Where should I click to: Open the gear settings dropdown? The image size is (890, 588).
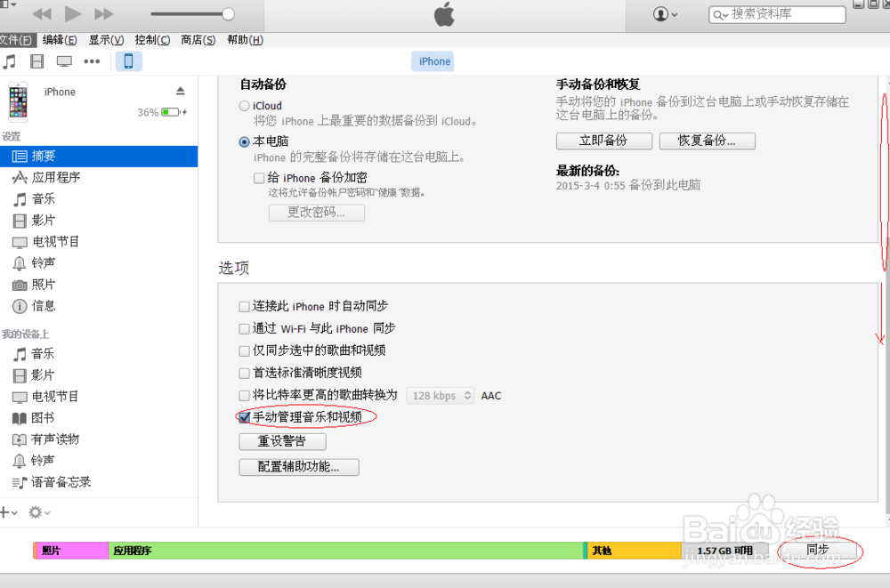coord(39,512)
